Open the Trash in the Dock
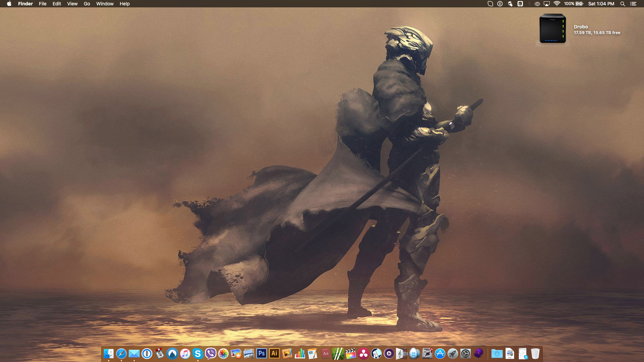 [535, 353]
